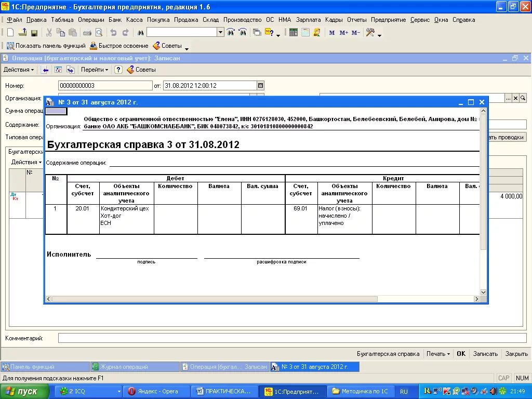This screenshot has width=532, height=399.
Task: Open the Сервис menu
Action: click(420, 20)
